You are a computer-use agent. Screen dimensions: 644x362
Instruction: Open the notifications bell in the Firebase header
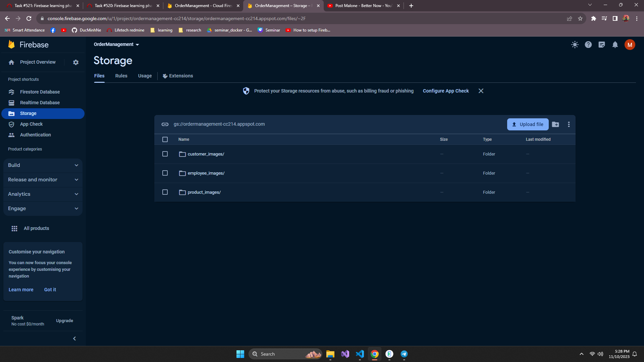615,45
